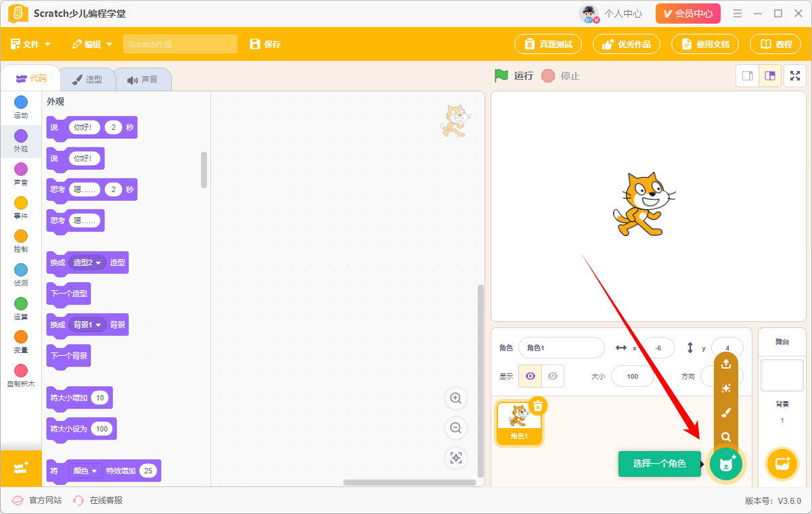Click the 保存 save button
812x514 pixels.
(265, 44)
